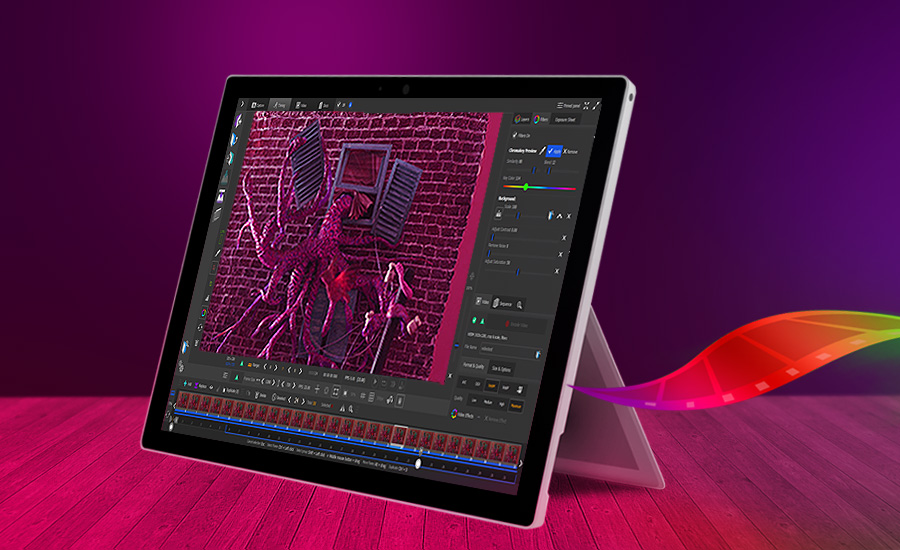Toggle the checkbox in the top tab bar

(340, 104)
